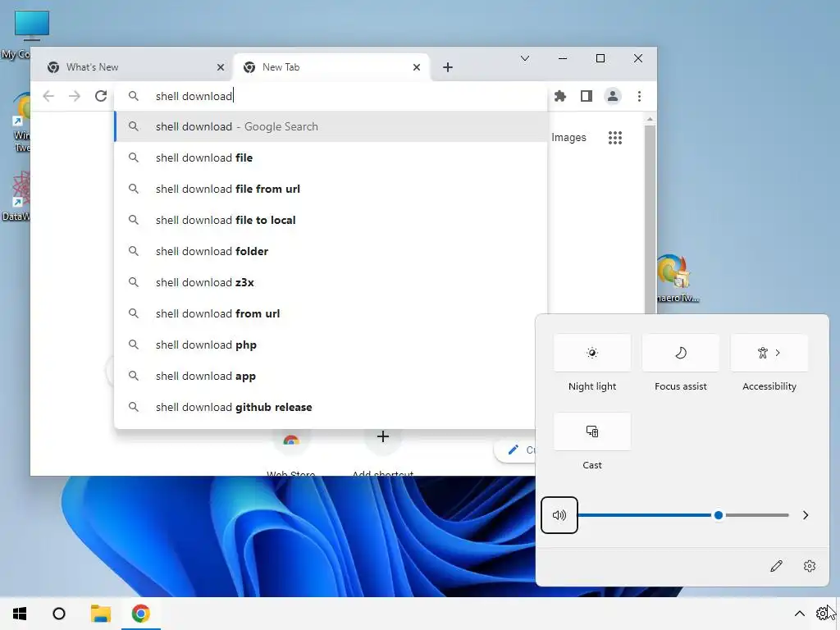This screenshot has width=840, height=630.
Task: Edit quick settings with pencil icon
Action: tap(776, 566)
